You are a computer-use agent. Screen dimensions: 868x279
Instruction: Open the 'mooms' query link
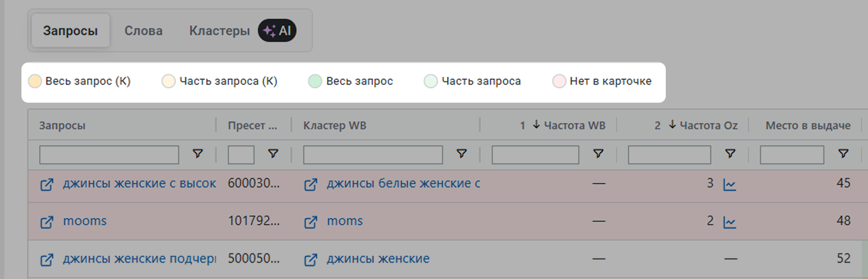click(x=85, y=221)
